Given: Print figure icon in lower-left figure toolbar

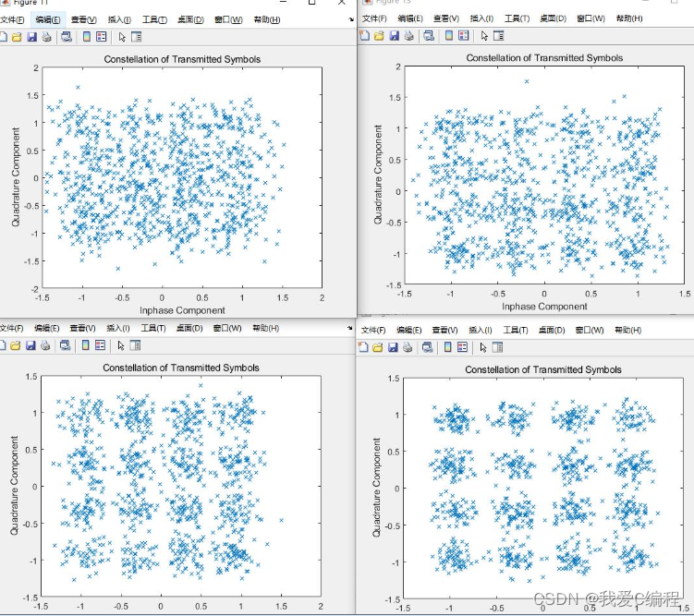Looking at the screenshot, I should coord(45,345).
